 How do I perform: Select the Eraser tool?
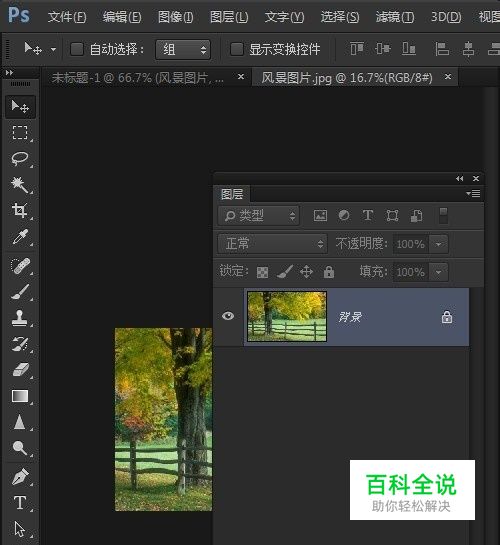20,369
